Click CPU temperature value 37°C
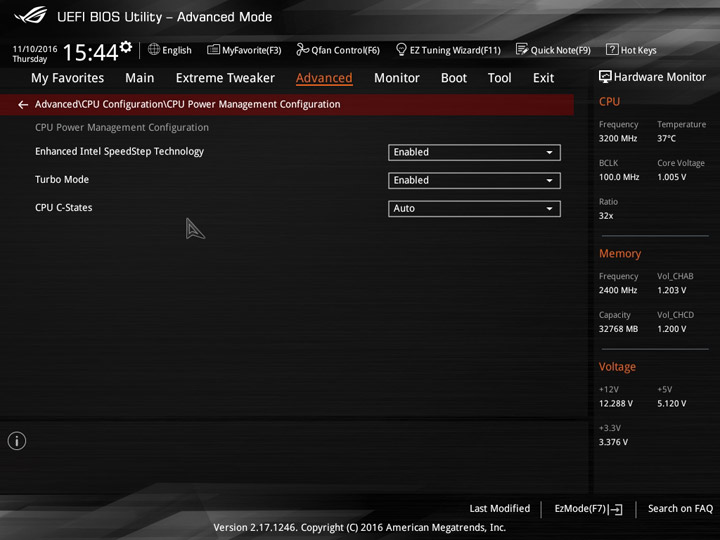 click(x=666, y=138)
